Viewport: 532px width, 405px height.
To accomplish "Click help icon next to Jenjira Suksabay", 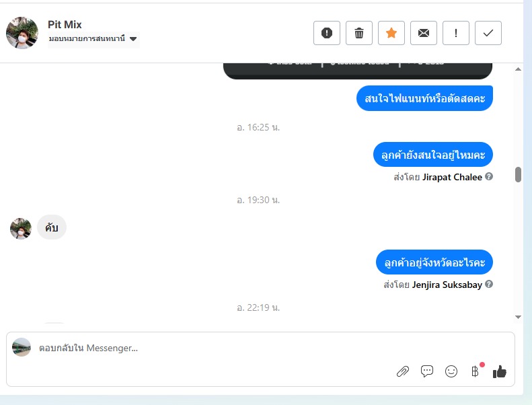I will pyautogui.click(x=488, y=284).
